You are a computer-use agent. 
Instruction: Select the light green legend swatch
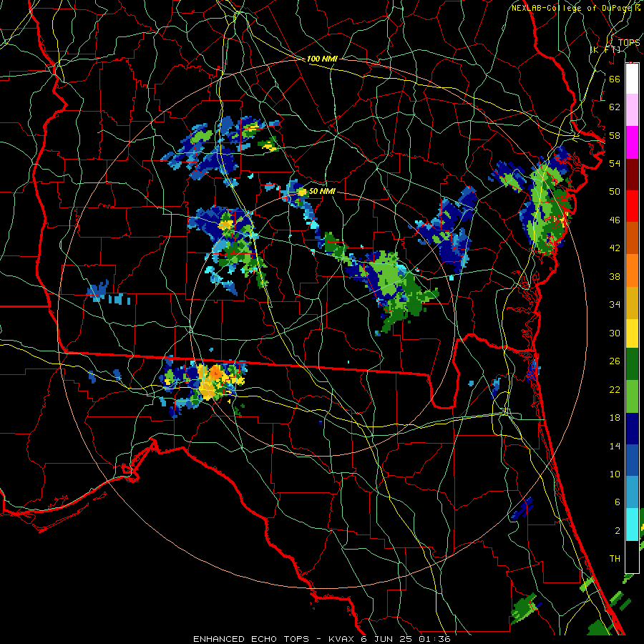(x=632, y=396)
